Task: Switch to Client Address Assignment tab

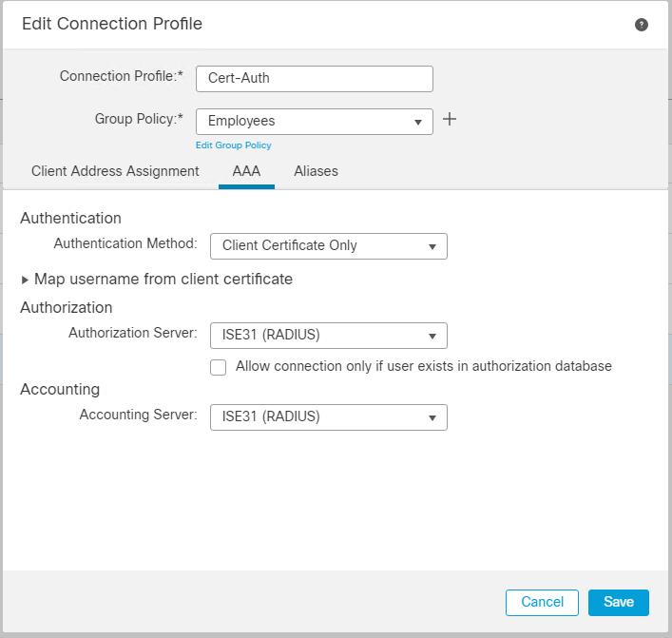Action: [115, 172]
